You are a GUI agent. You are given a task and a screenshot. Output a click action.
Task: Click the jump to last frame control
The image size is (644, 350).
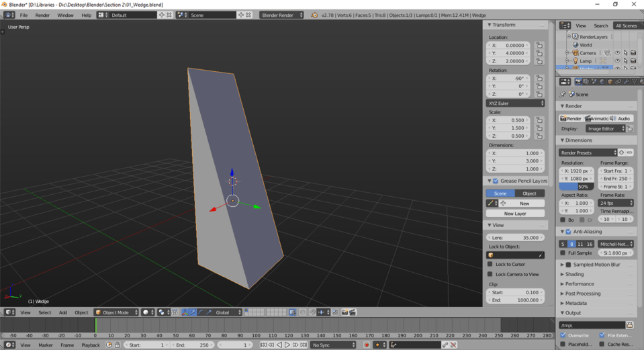coord(304,345)
